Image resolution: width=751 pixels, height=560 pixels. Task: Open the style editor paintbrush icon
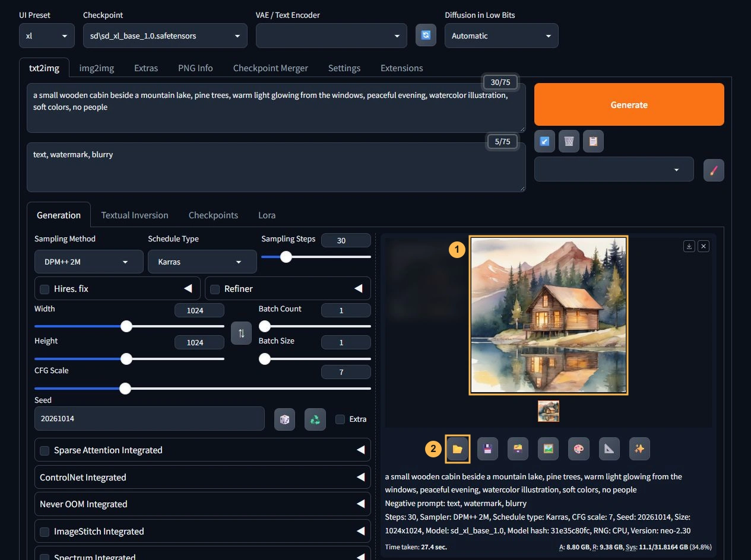(714, 170)
